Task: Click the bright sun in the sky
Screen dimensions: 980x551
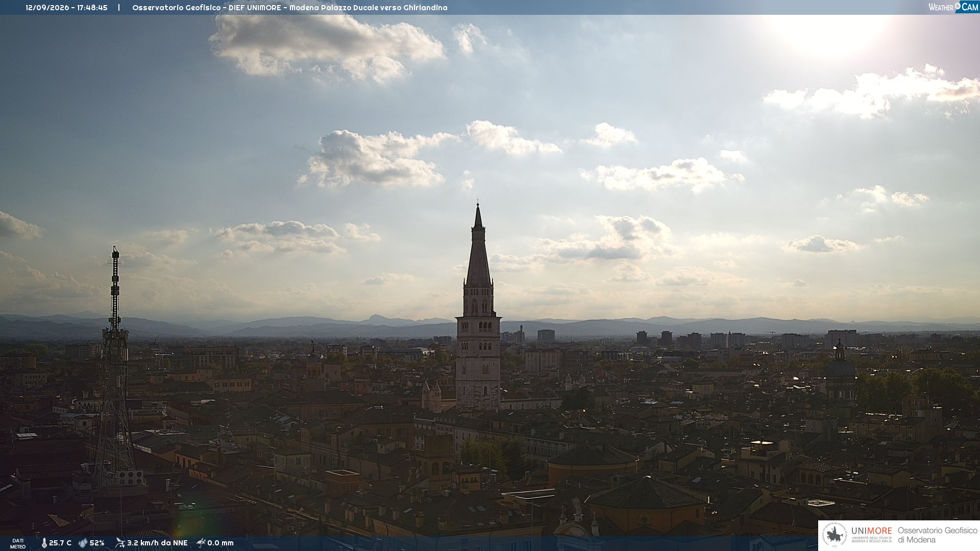Action: (829, 31)
